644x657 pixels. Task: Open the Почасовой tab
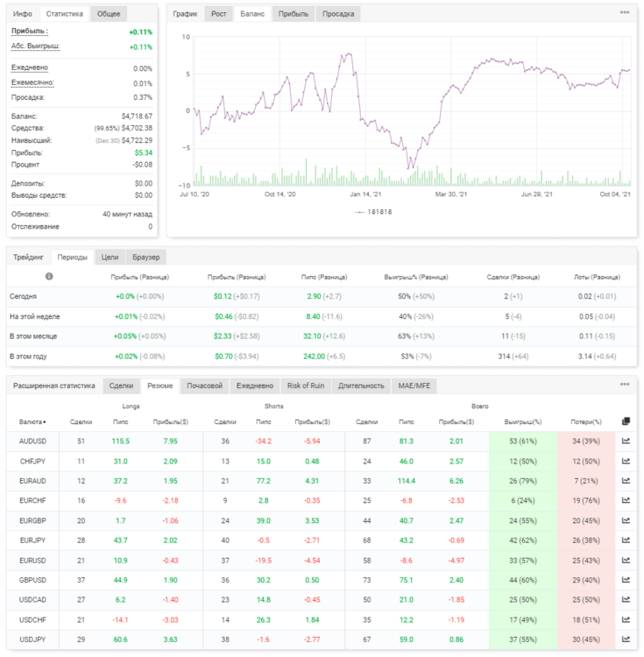[204, 385]
